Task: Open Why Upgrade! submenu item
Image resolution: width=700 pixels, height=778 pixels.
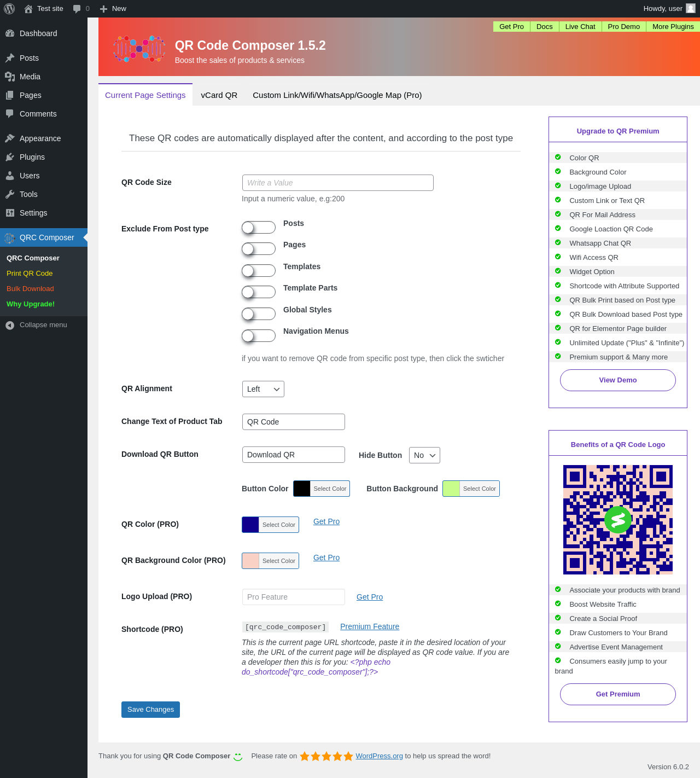Action: click(x=31, y=304)
